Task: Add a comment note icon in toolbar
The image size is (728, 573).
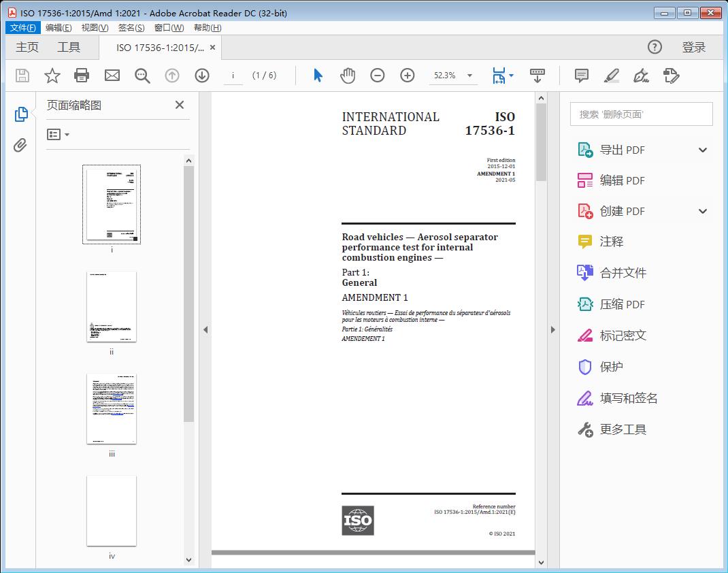Action: (581, 76)
